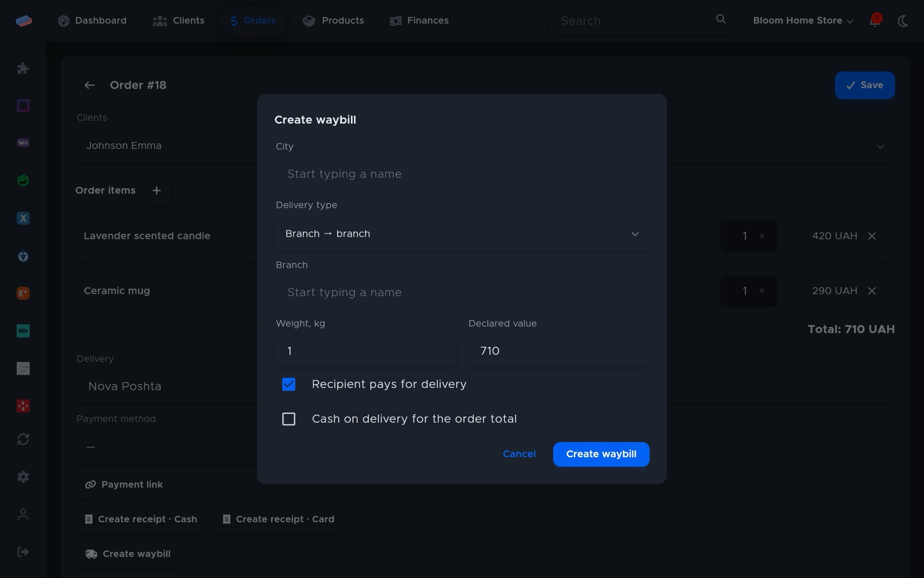This screenshot has height=578, width=924.
Task: Click Ceramic mug quantity field
Action: (748, 291)
